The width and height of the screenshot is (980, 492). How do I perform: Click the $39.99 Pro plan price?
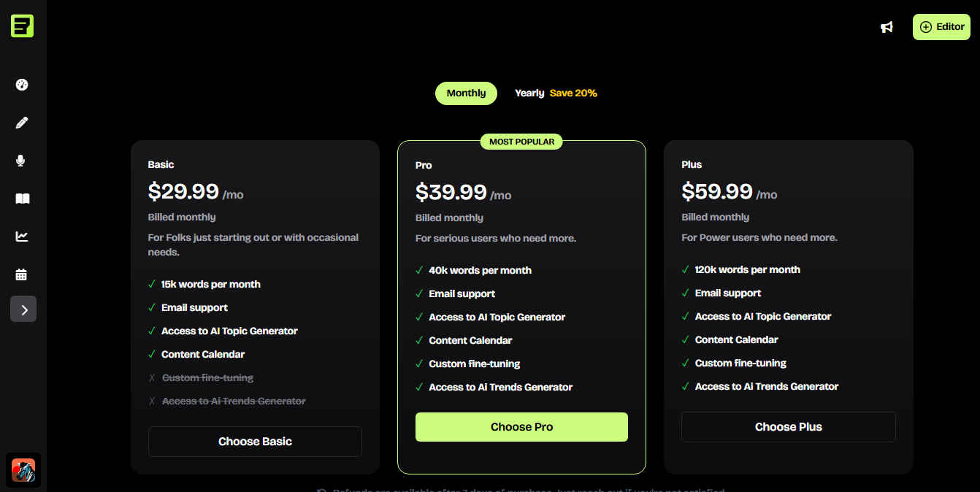coord(451,192)
